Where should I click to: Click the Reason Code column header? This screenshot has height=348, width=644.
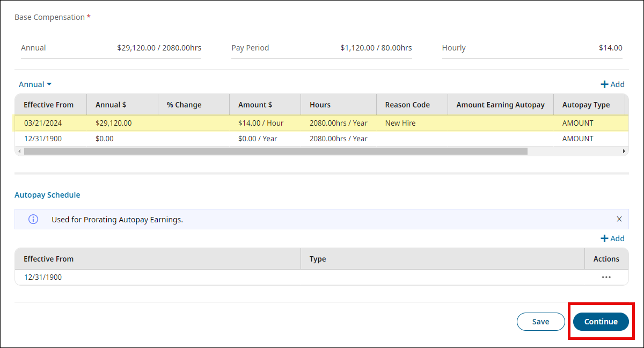407,105
